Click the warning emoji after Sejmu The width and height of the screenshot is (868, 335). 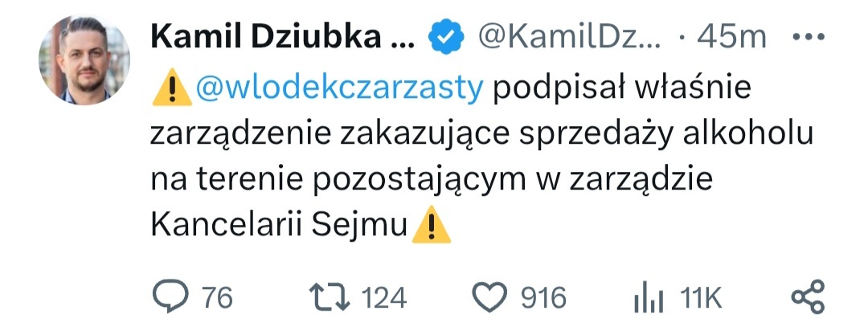(431, 226)
